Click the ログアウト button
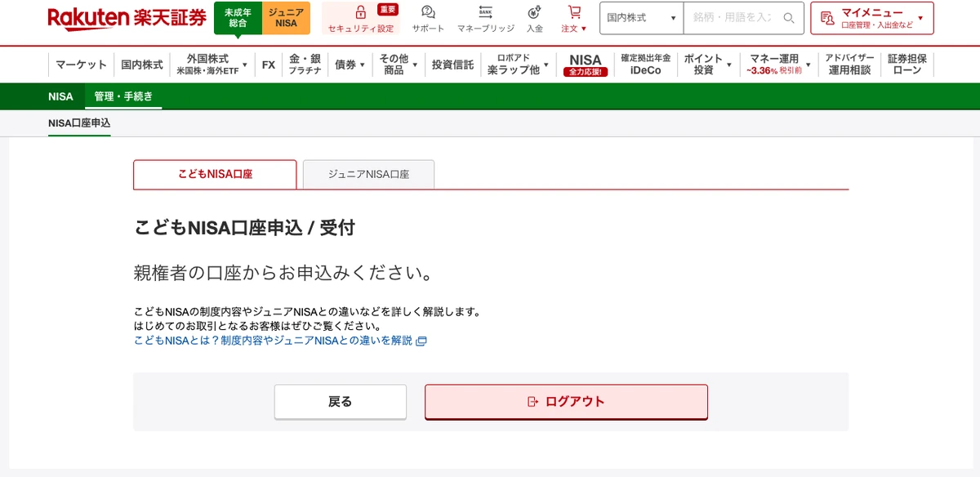This screenshot has height=477, width=980. [x=566, y=402]
